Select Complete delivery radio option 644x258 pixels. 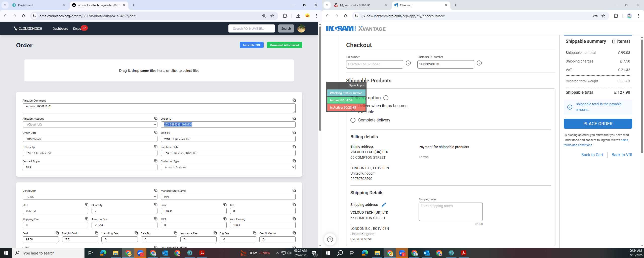(353, 120)
